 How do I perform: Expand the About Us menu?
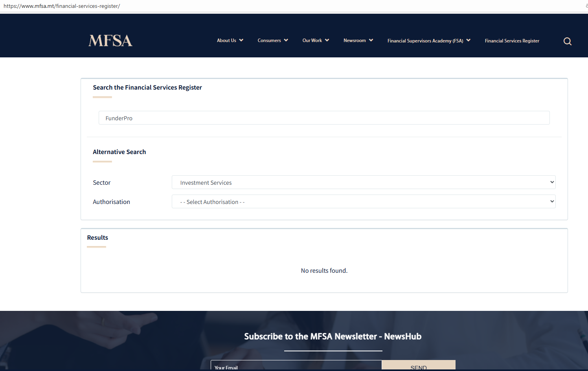[x=230, y=40]
